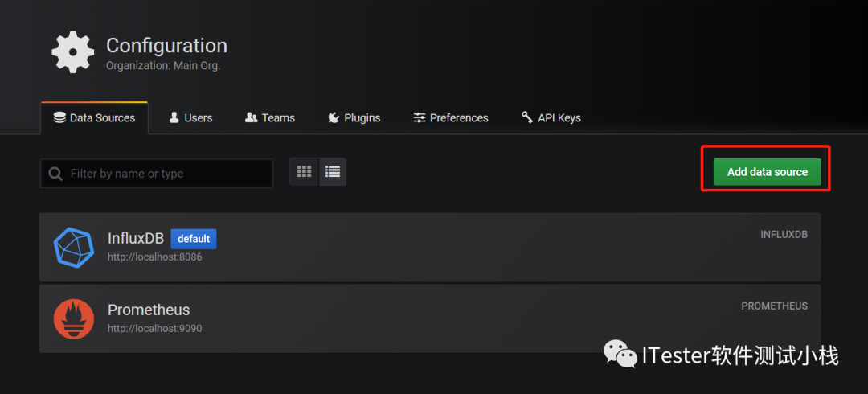Image resolution: width=868 pixels, height=394 pixels.
Task: Click the Organization: Main Org. subtitle
Action: click(x=163, y=65)
